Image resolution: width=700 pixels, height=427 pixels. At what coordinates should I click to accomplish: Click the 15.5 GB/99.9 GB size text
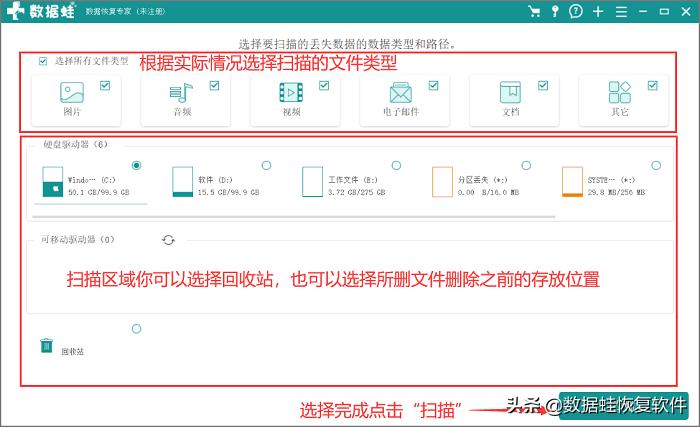[x=229, y=193]
